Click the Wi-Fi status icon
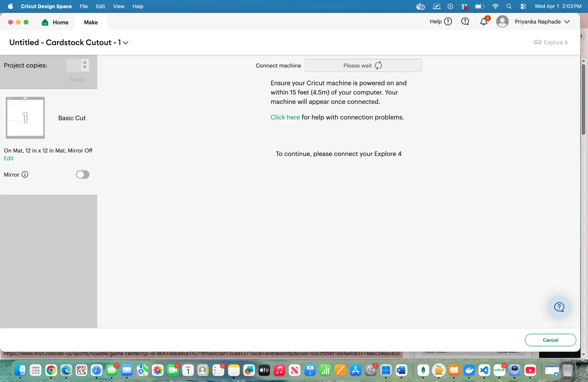This screenshot has width=588, height=382. (495, 6)
